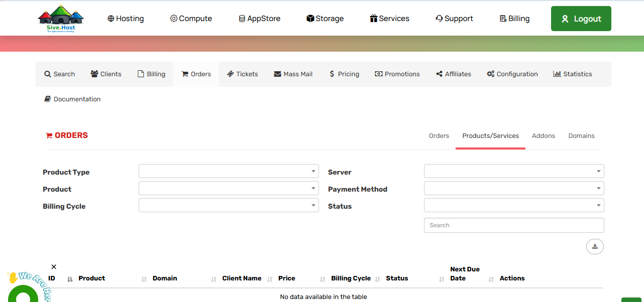Open the Services menu

click(389, 19)
